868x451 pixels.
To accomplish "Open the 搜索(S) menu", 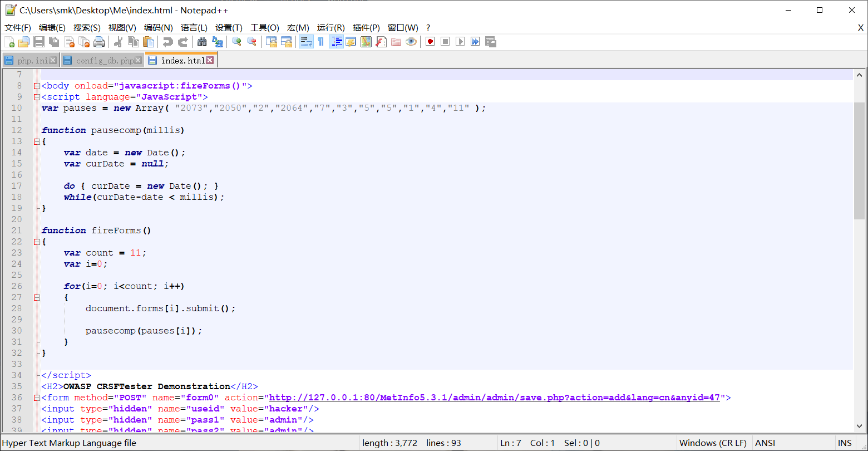I will point(87,27).
